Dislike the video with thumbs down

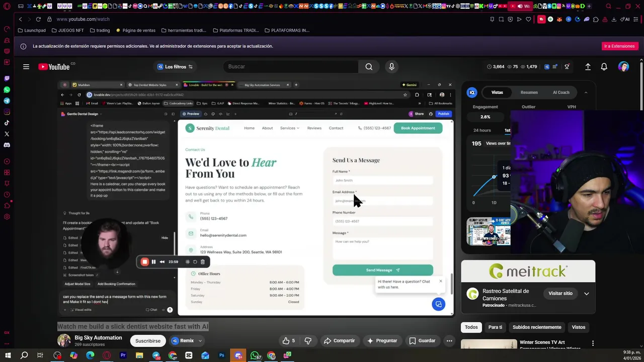pos(308,340)
